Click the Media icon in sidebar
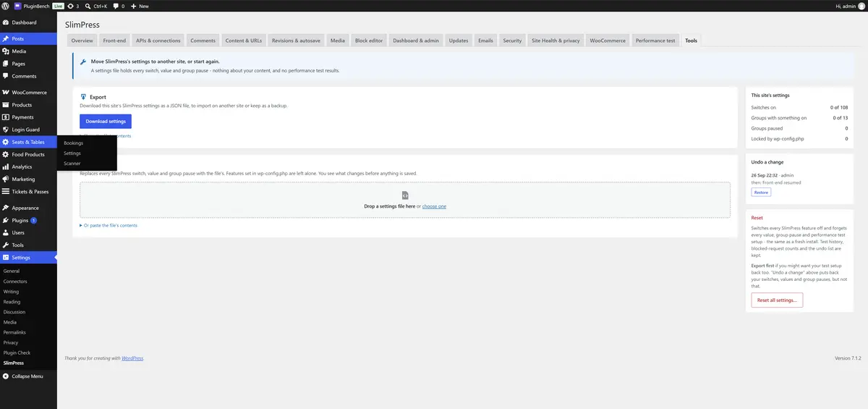Viewport: 868px width, 409px height. coord(6,51)
